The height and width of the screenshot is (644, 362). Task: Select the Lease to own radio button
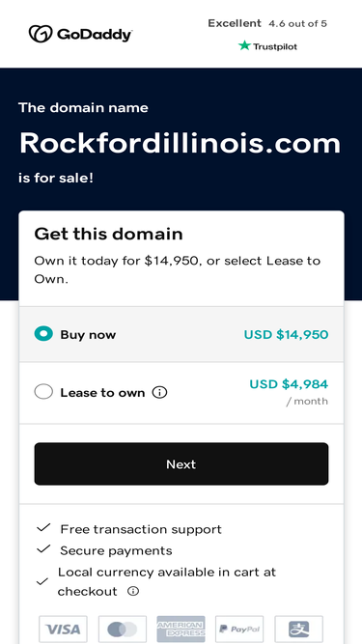(x=43, y=392)
